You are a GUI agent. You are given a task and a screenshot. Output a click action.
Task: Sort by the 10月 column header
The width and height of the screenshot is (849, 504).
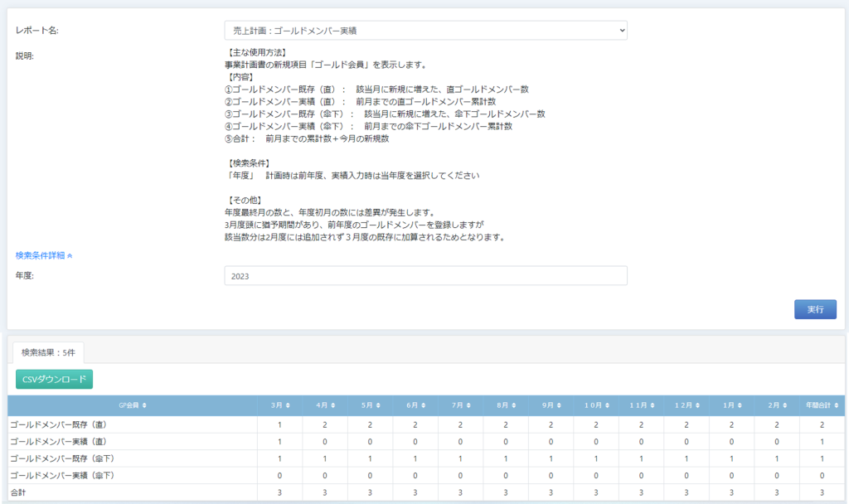[596, 405]
